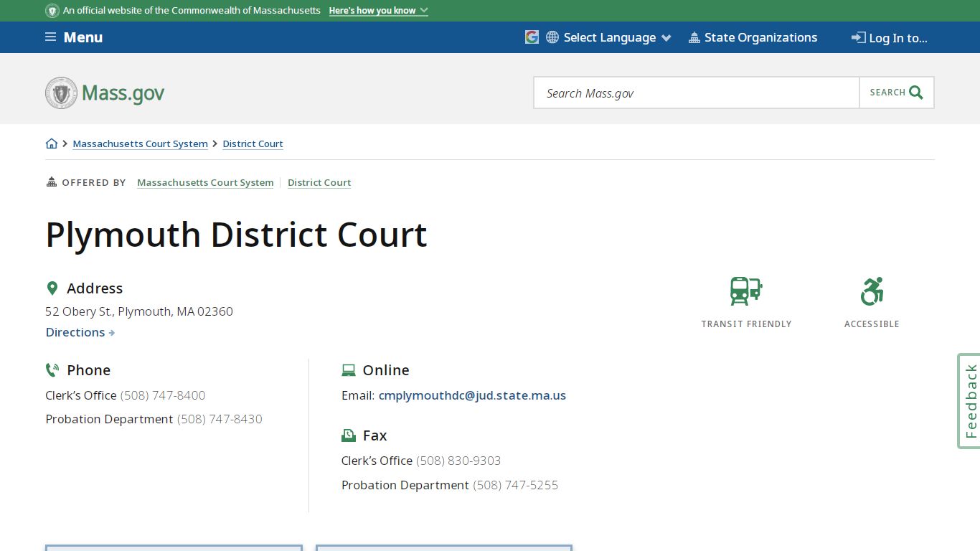Screen dimensions: 980x551
Task: Expand 'Here's how you know' disclosure
Action: tap(378, 11)
